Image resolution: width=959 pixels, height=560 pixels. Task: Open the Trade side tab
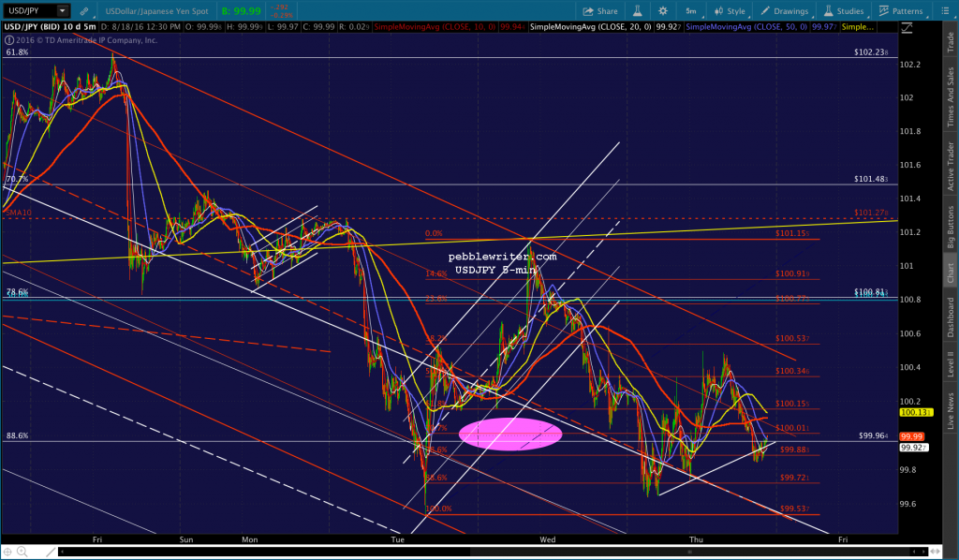pos(951,41)
